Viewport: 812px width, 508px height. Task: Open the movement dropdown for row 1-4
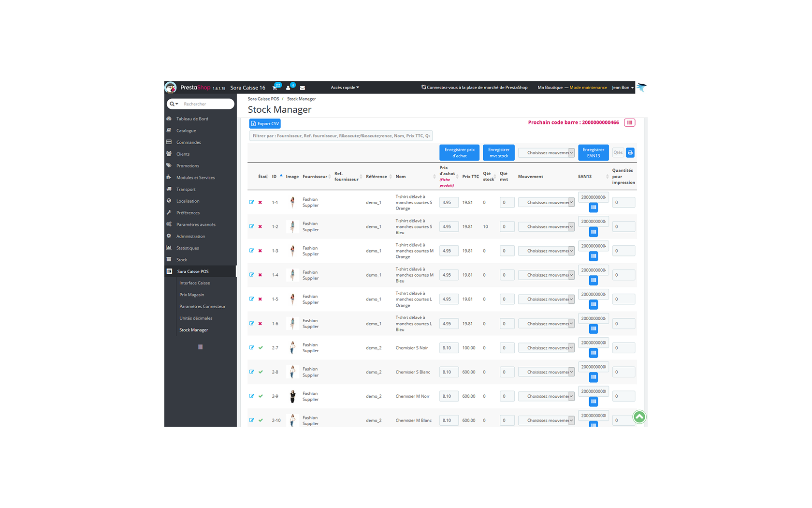pos(546,275)
